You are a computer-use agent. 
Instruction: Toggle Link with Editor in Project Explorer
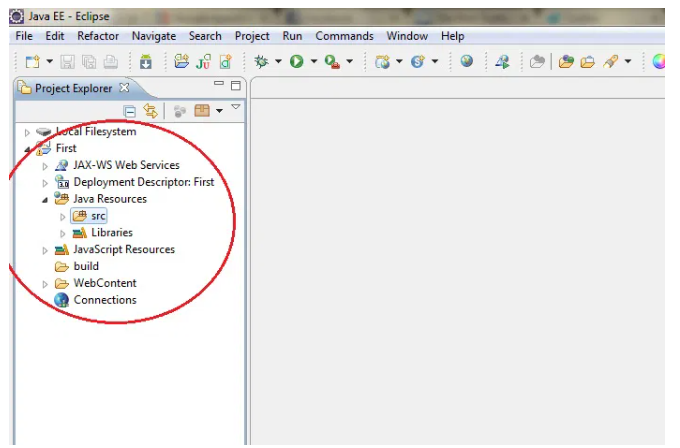click(151, 111)
